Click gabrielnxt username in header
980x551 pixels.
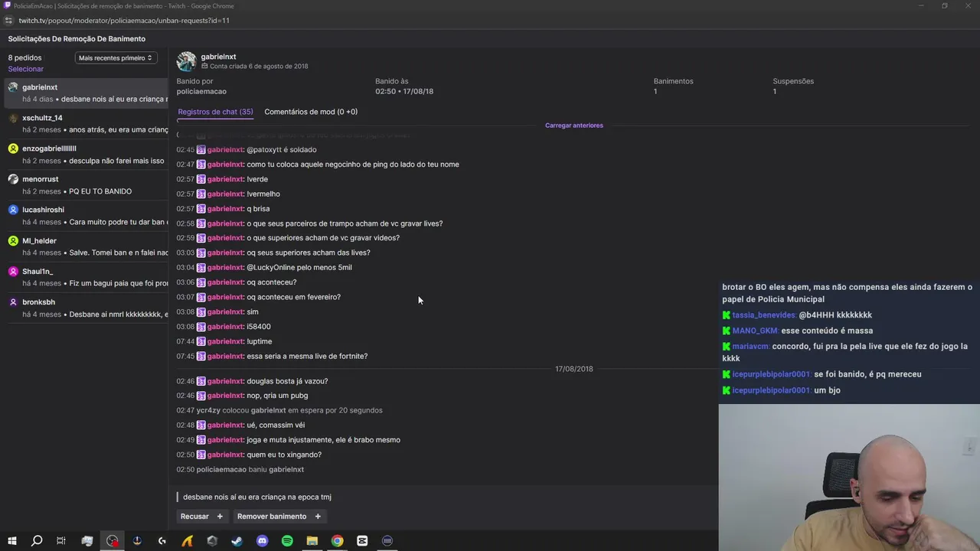click(x=218, y=57)
